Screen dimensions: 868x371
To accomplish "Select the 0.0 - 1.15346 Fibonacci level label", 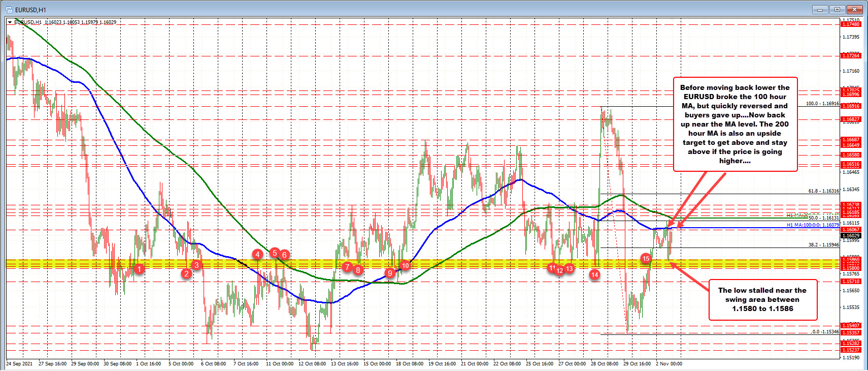I will point(825,332).
